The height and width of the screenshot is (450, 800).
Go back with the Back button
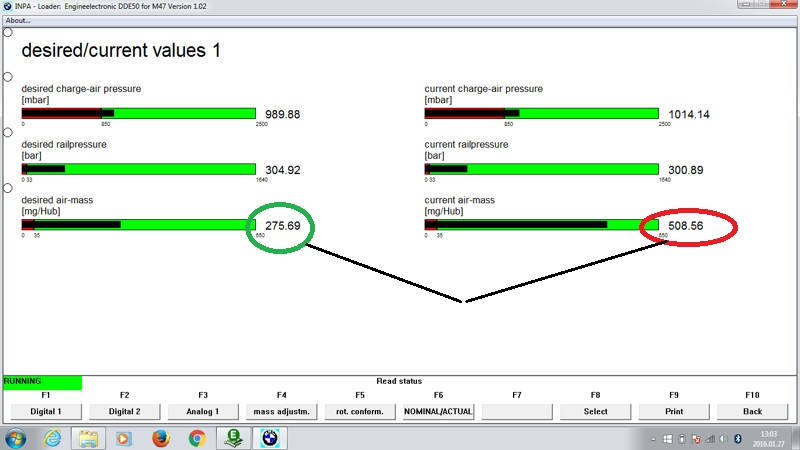[752, 411]
